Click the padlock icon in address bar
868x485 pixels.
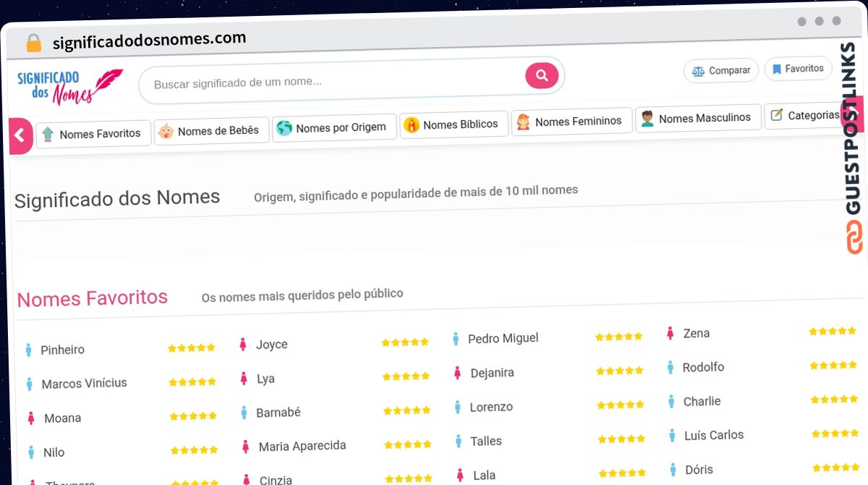tap(34, 43)
